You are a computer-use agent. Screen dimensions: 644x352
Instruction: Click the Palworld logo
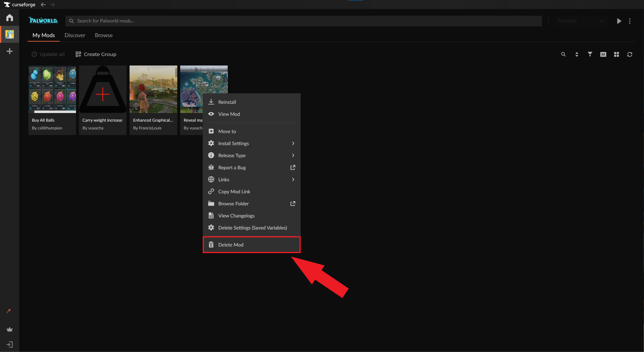click(43, 20)
